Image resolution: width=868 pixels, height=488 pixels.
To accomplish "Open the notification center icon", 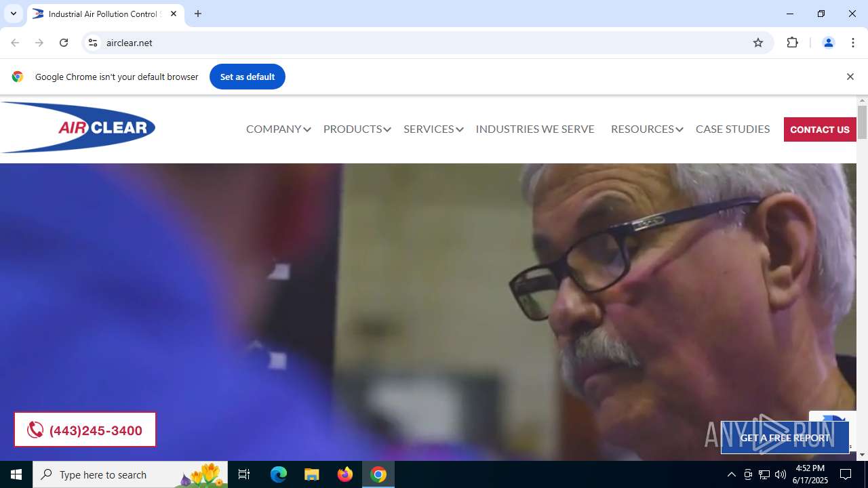I will click(x=846, y=474).
